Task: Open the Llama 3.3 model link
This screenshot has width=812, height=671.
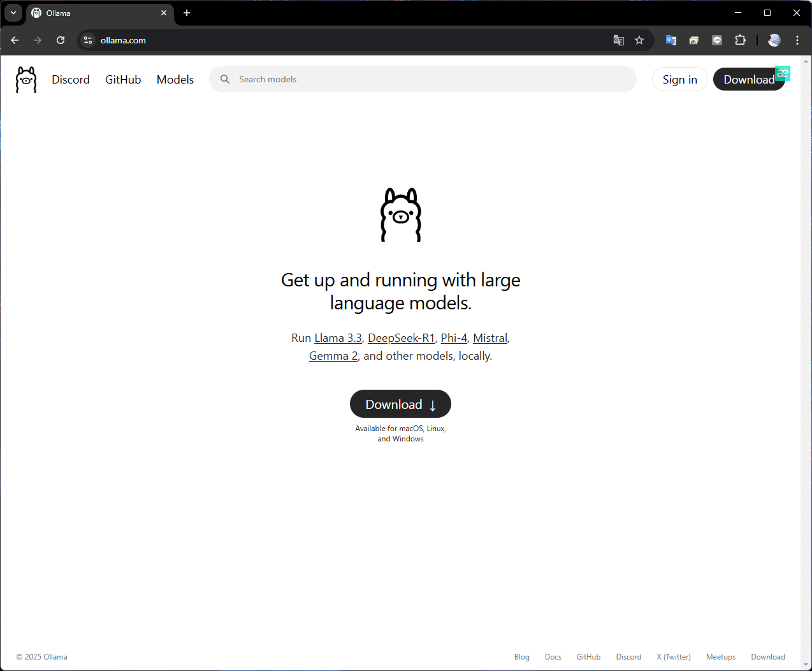Action: click(x=338, y=338)
